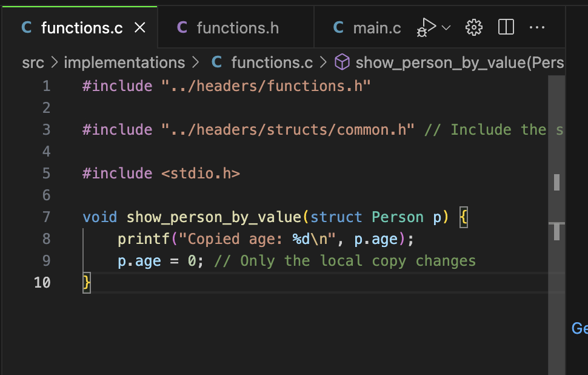Close the functions.c tab
The width and height of the screenshot is (588, 375).
tap(140, 28)
